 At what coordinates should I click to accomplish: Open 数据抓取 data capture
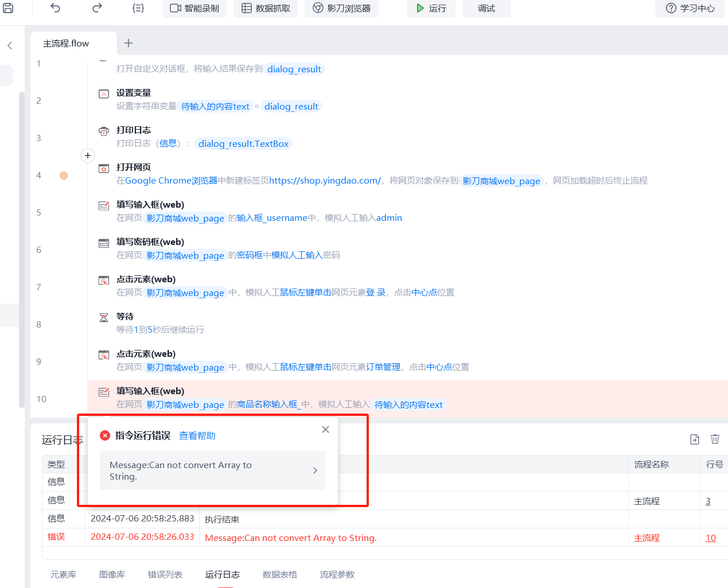(266, 8)
